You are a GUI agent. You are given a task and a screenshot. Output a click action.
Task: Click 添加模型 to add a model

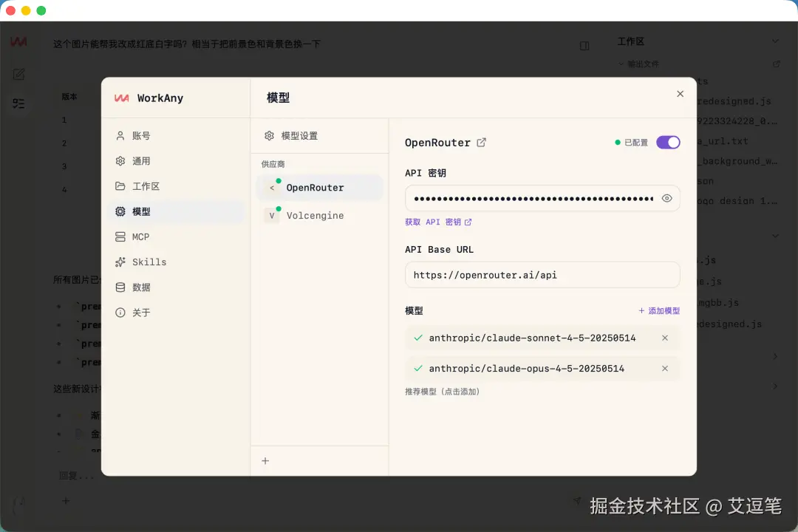659,310
